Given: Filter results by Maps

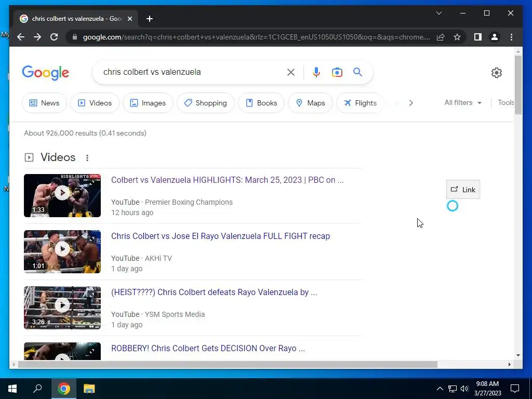Looking at the screenshot, I should point(310,103).
